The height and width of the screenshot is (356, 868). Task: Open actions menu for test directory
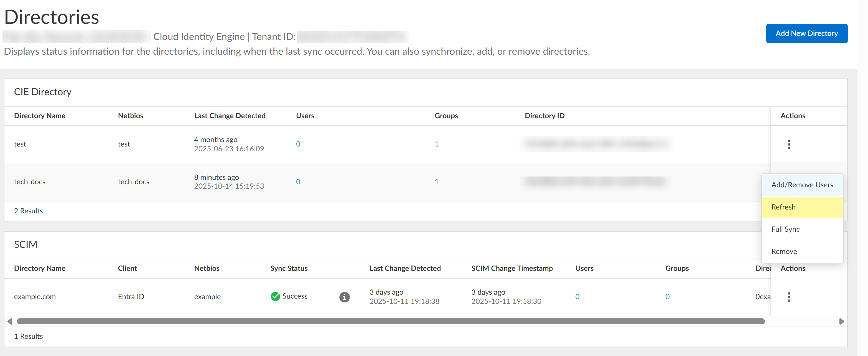pos(788,144)
